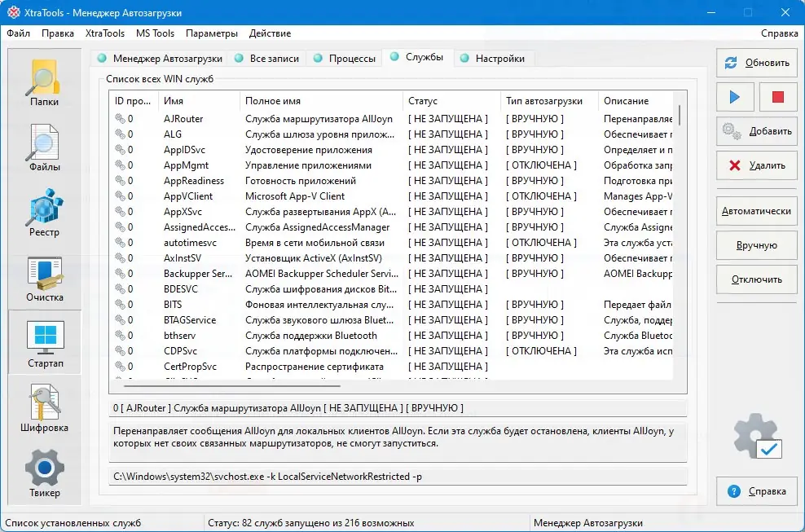
Task: Click the Обновить button
Action: click(x=757, y=63)
